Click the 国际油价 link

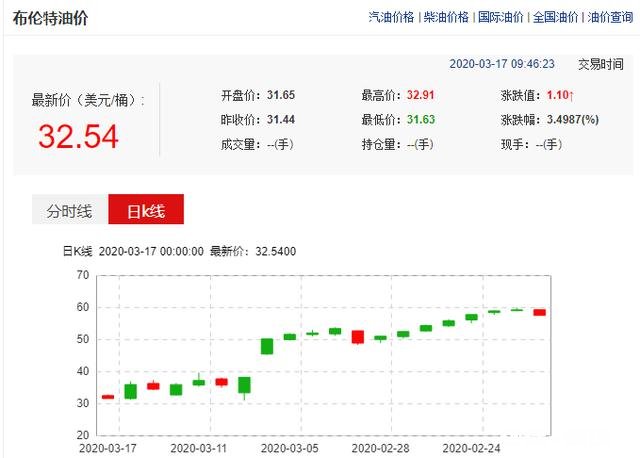(501, 17)
